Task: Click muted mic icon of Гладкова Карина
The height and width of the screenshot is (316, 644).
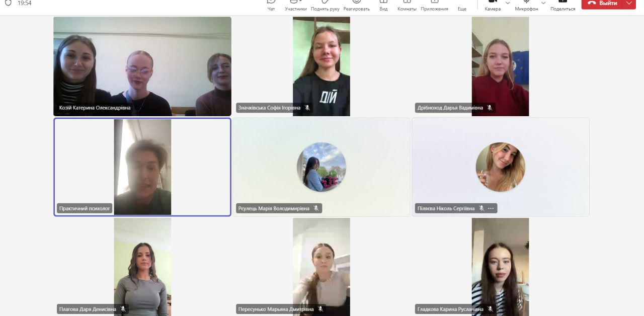Action: [x=490, y=309]
